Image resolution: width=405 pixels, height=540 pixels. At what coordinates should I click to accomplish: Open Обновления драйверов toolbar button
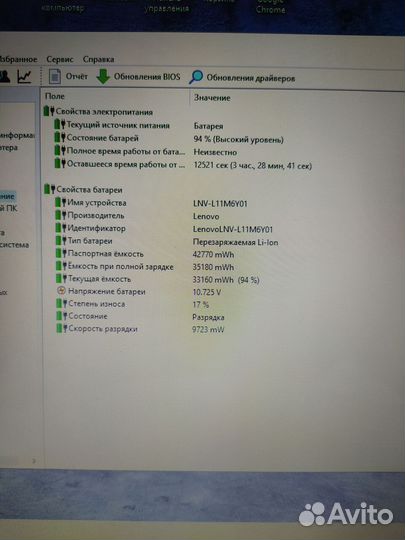[x=242, y=78]
